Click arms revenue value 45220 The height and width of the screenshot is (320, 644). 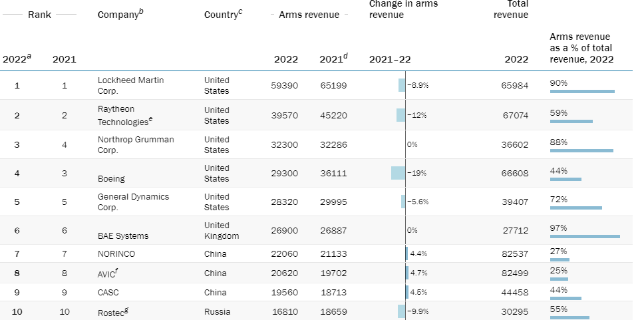coord(333,116)
